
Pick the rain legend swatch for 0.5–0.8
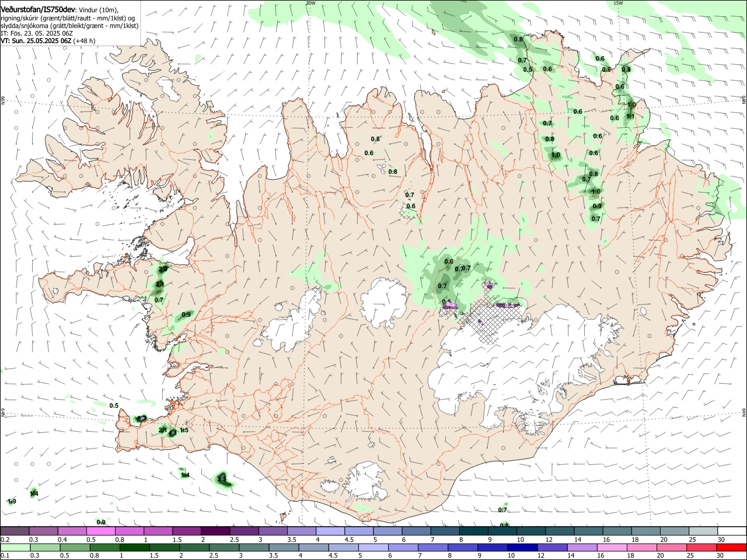pos(75,548)
